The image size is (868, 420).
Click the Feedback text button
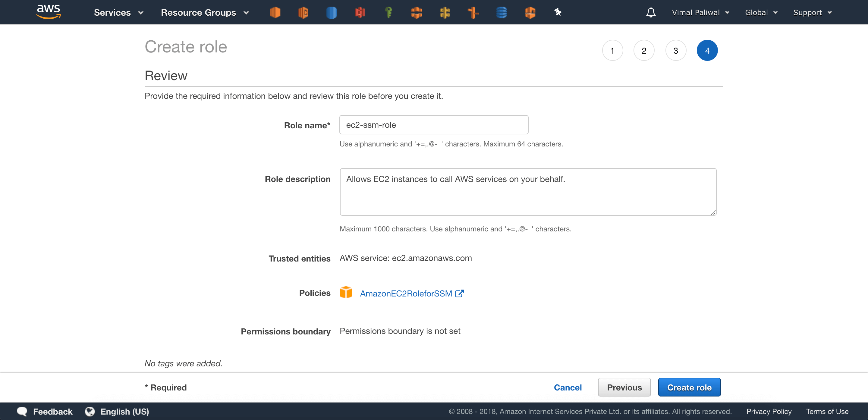point(52,411)
